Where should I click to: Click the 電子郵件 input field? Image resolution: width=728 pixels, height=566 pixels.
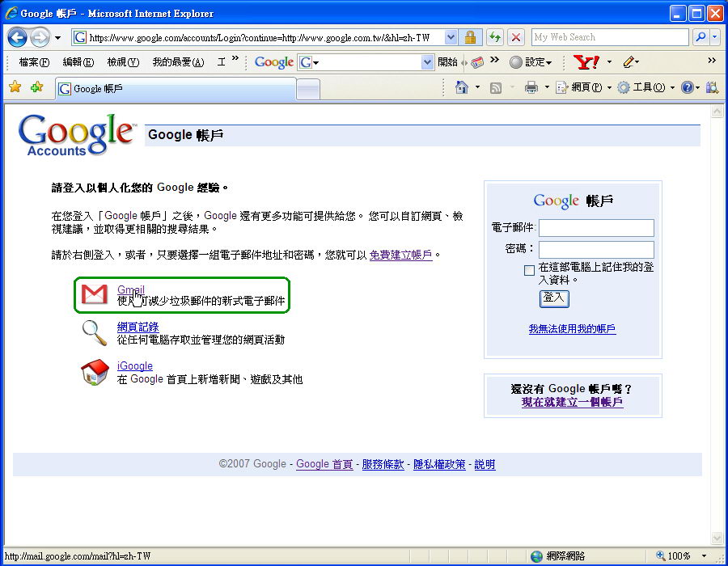click(x=596, y=228)
